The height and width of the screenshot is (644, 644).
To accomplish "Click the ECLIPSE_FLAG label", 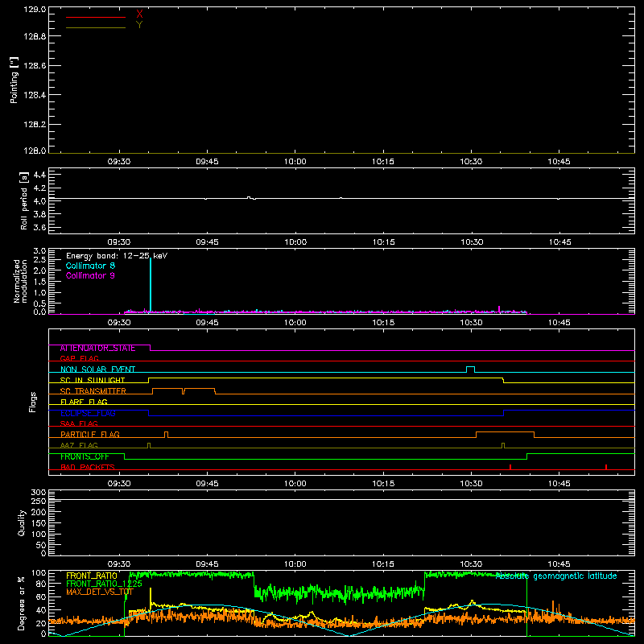I will tap(88, 413).
